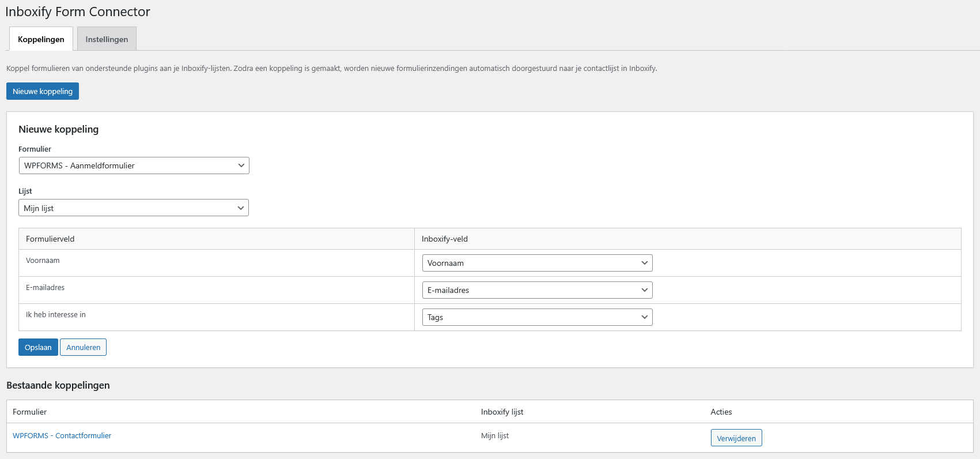The image size is (980, 459).
Task: Click the Inboxify Form Connector page title
Action: coord(78,12)
